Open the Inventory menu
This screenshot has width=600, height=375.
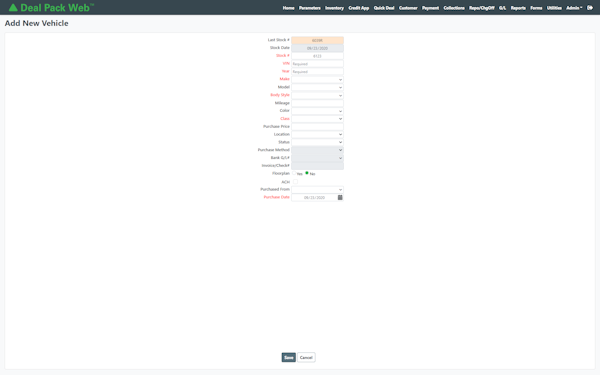click(x=334, y=8)
